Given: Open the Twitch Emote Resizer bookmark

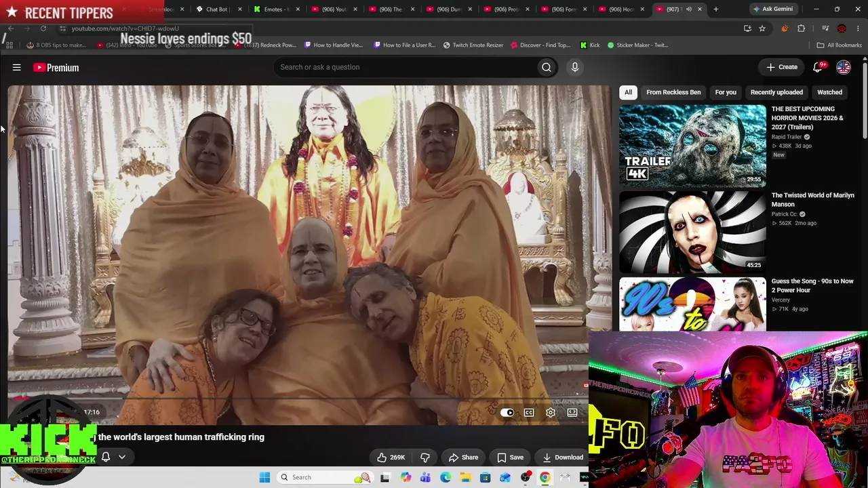Looking at the screenshot, I should tap(473, 45).
